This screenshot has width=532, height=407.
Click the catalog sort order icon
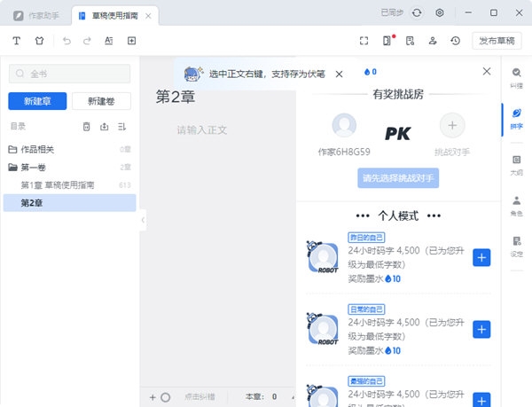point(121,127)
